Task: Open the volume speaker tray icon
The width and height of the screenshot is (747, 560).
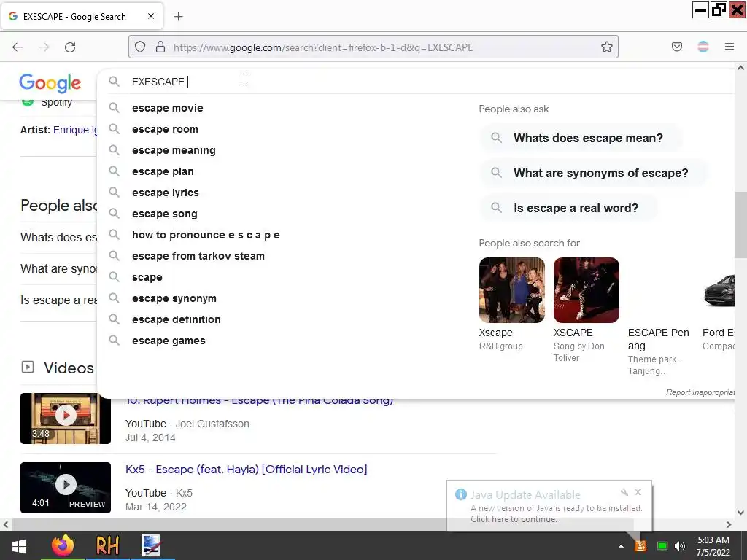Action: [680, 546]
